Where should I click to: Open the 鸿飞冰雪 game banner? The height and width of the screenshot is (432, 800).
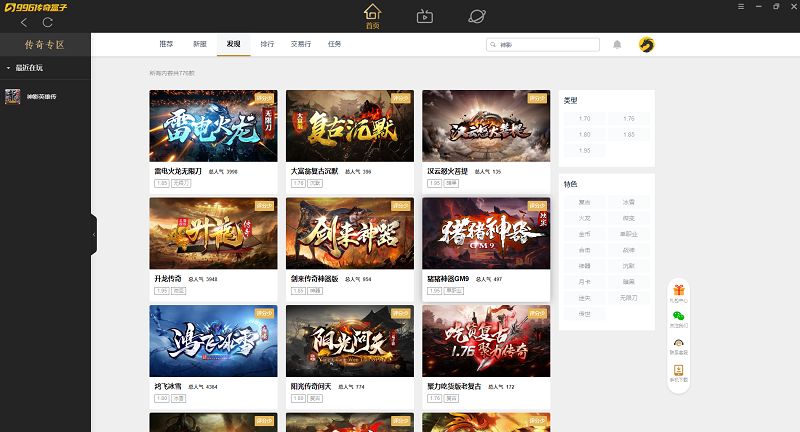213,341
